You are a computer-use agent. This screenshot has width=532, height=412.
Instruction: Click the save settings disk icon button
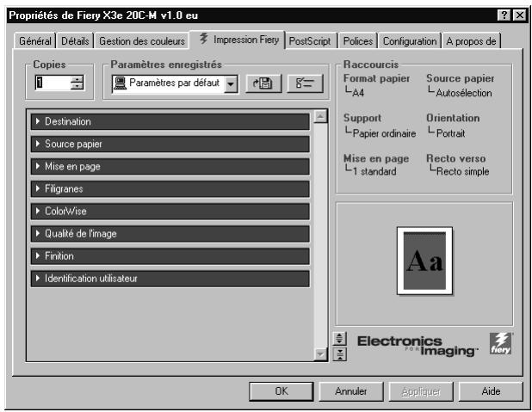point(263,83)
